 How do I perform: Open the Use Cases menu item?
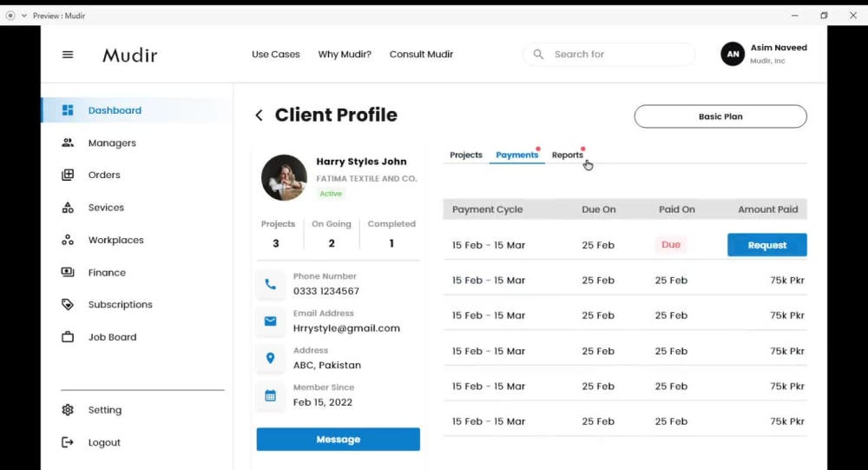tap(276, 55)
